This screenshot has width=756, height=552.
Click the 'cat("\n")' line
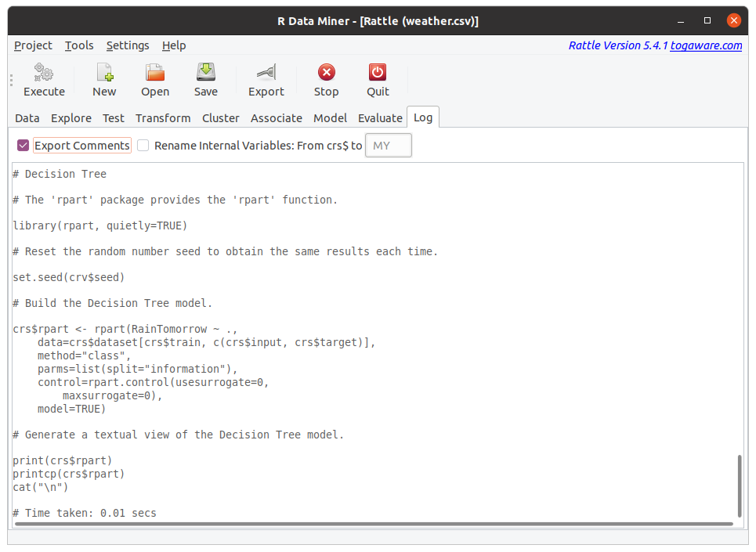[41, 487]
